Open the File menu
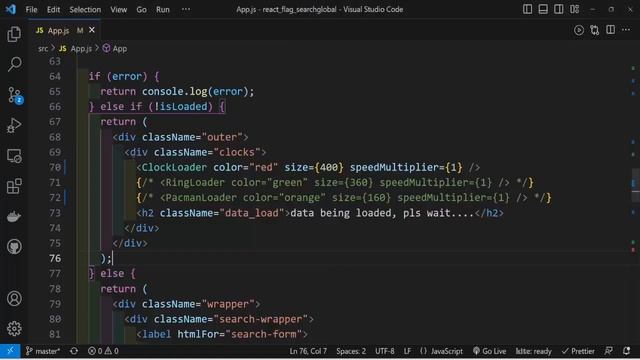This screenshot has width=640, height=360. point(31,9)
